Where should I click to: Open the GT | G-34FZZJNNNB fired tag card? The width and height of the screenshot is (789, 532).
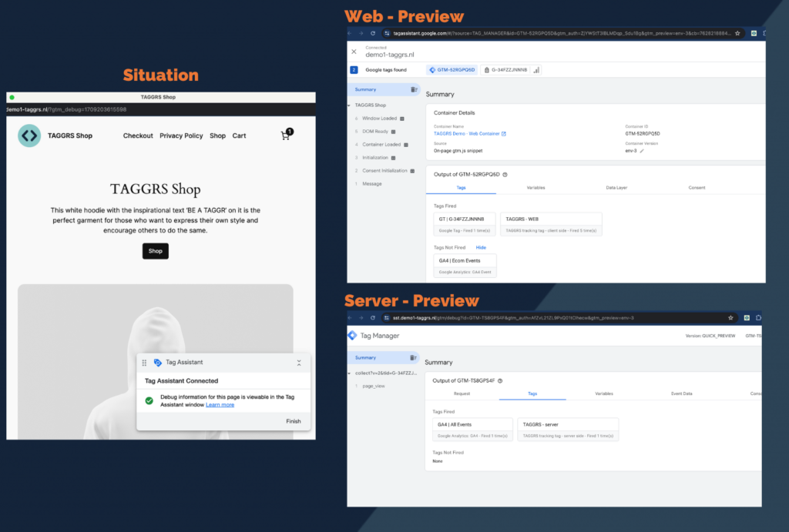pyautogui.click(x=465, y=224)
